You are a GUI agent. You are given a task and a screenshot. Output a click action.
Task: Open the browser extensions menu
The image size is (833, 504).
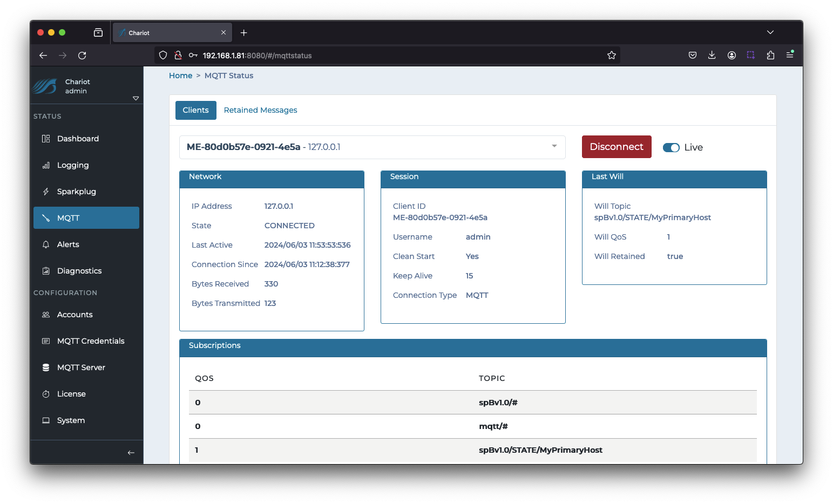pos(770,55)
